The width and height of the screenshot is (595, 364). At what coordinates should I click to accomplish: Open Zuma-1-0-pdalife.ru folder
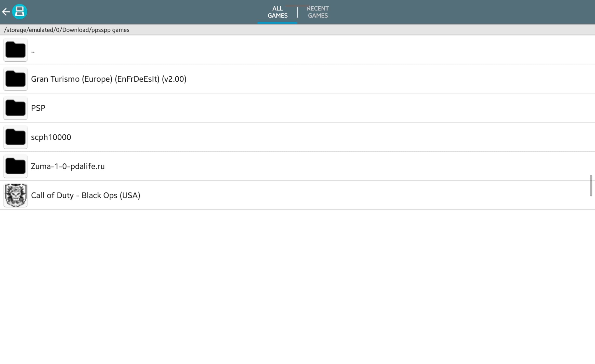pos(68,166)
